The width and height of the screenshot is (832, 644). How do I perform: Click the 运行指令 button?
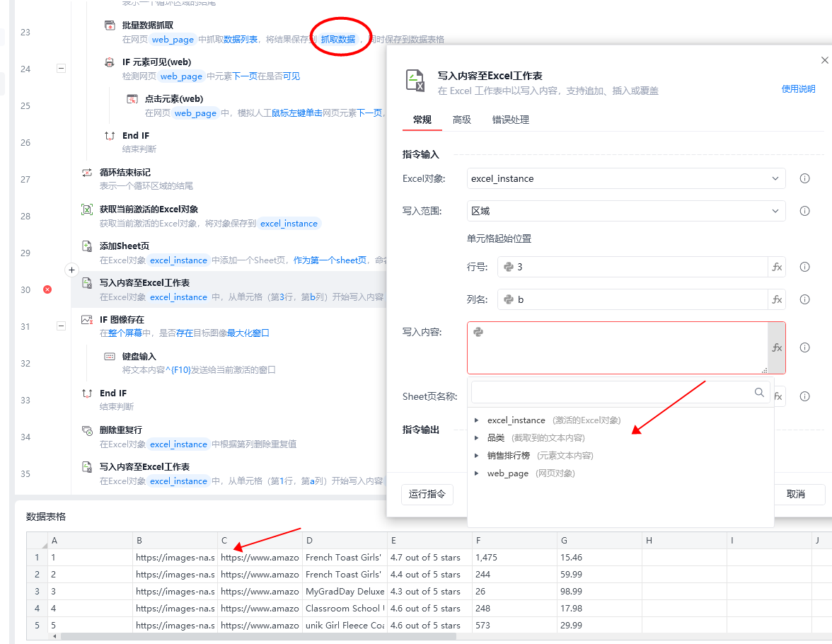pyautogui.click(x=427, y=494)
